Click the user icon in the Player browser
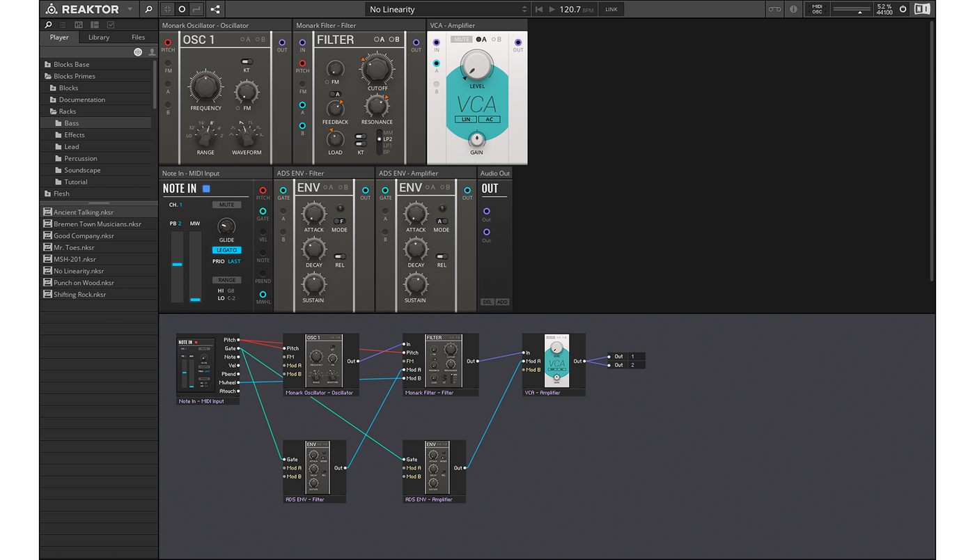Viewport: 975px width, 560px height. click(151, 52)
